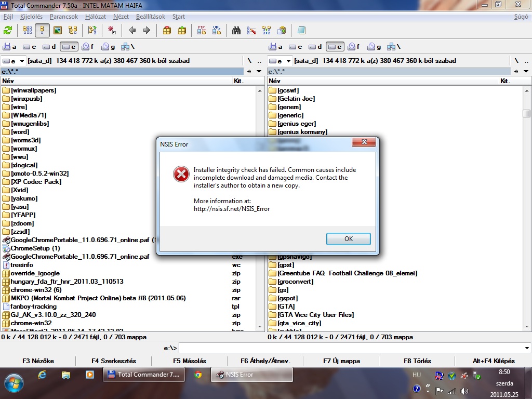Click left panel scrollbar up arrow

[260, 90]
